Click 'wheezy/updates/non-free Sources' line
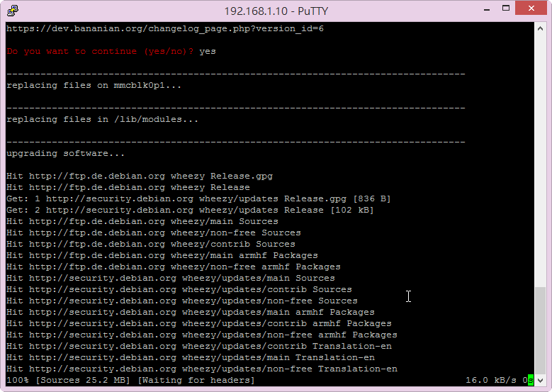The image size is (552, 392). point(181,301)
